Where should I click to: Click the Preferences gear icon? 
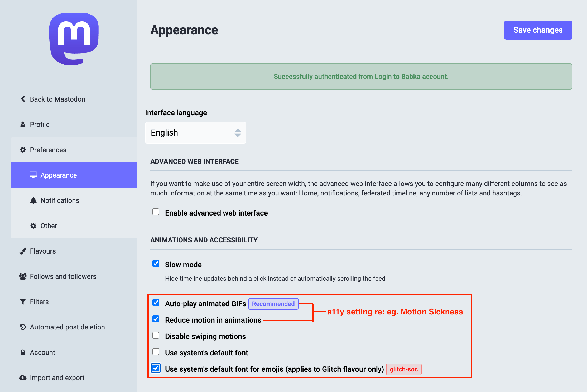tap(23, 150)
